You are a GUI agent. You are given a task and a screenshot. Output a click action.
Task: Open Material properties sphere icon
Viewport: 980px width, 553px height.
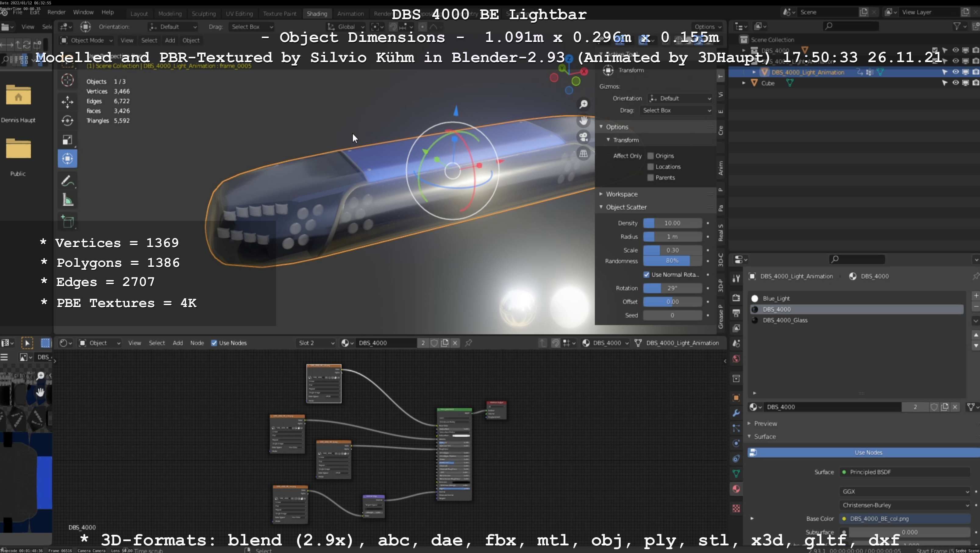[736, 489]
